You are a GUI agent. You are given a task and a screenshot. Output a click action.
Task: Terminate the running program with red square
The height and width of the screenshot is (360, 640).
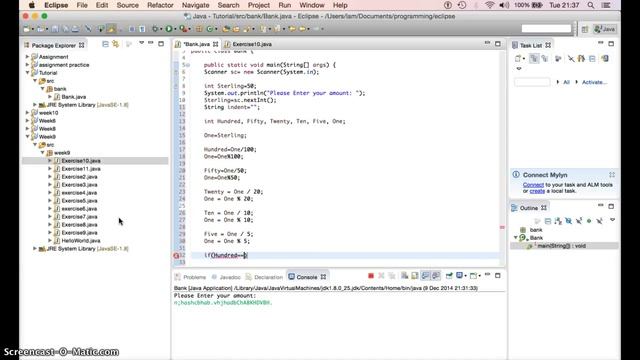371,276
